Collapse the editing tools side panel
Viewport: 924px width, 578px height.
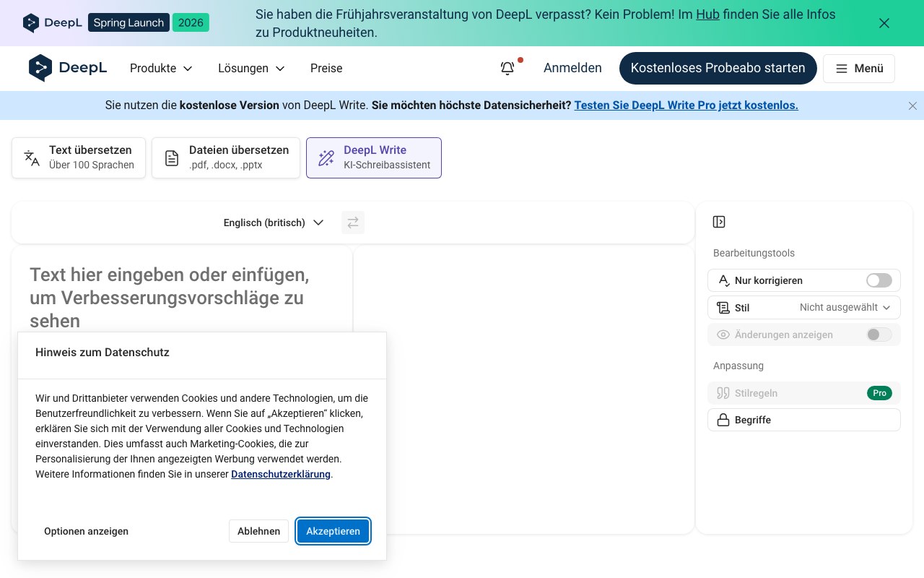(x=718, y=222)
